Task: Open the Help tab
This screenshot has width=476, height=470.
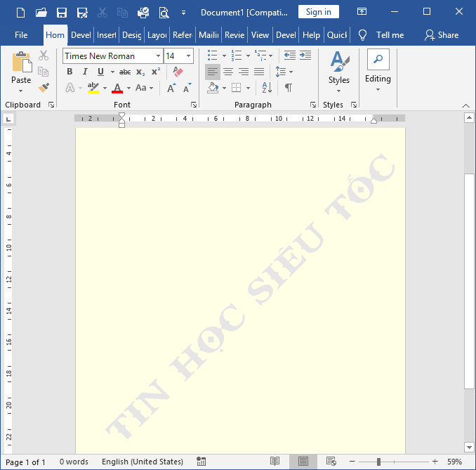Action: [311, 35]
